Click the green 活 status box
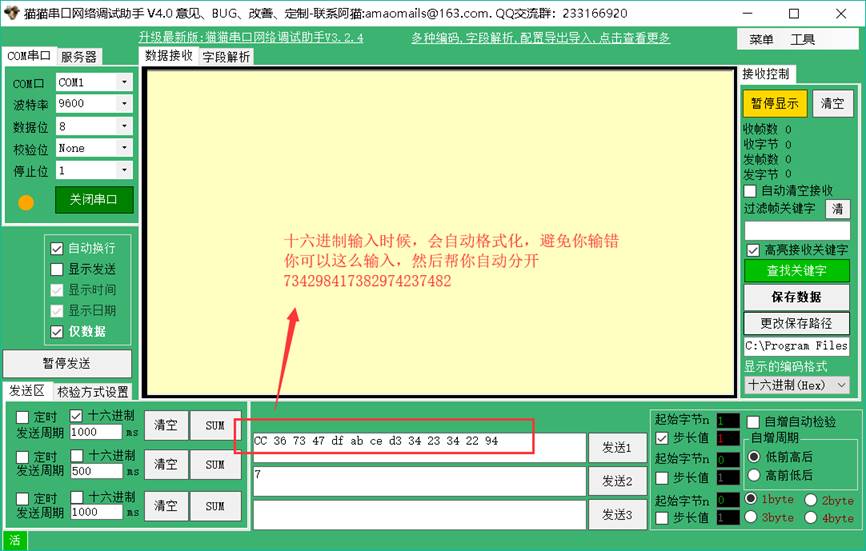866x551 pixels. (x=14, y=540)
